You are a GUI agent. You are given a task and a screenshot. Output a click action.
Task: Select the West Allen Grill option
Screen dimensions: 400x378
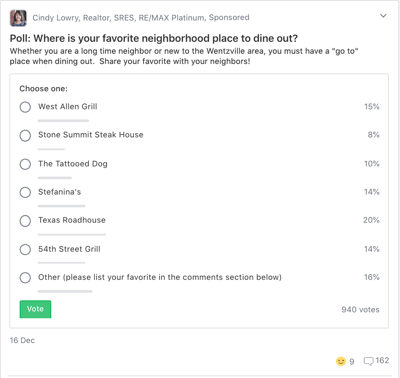tap(25, 107)
